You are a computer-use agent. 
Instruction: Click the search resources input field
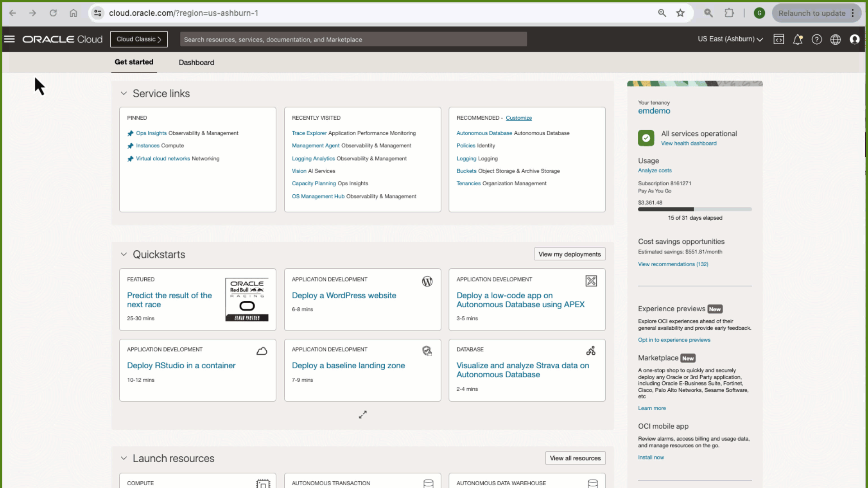point(353,39)
